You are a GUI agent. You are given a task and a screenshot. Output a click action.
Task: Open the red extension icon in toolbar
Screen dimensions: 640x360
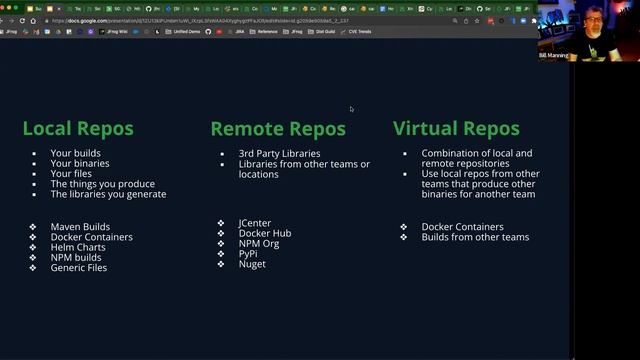490,21
